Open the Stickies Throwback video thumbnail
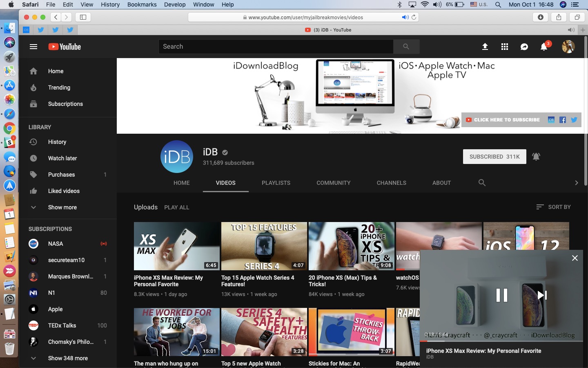Screen dimensions: 588x368 (x=352, y=332)
